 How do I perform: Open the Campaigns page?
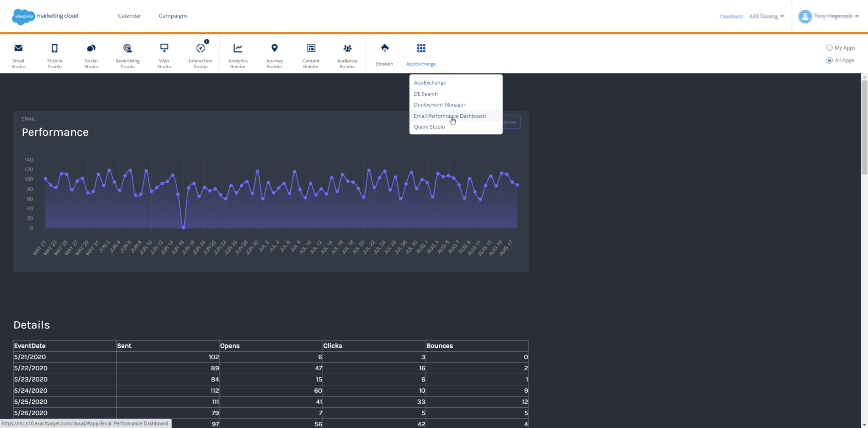(x=173, y=16)
